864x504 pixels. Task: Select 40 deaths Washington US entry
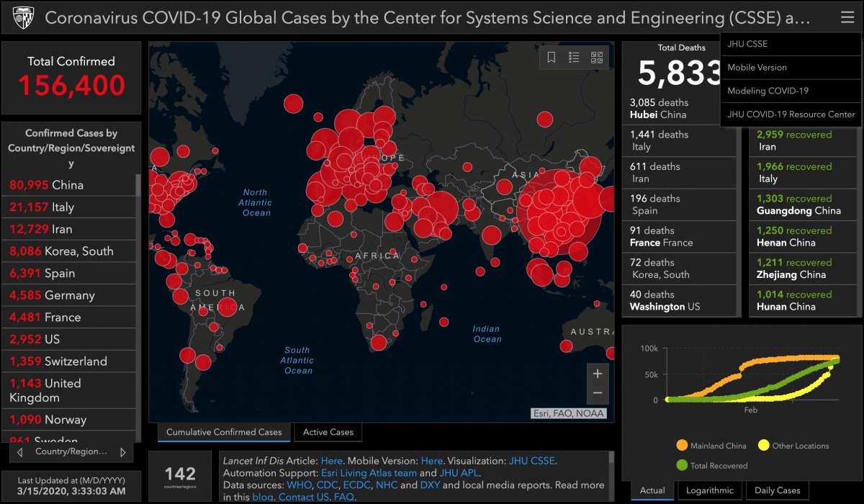pyautogui.click(x=679, y=300)
